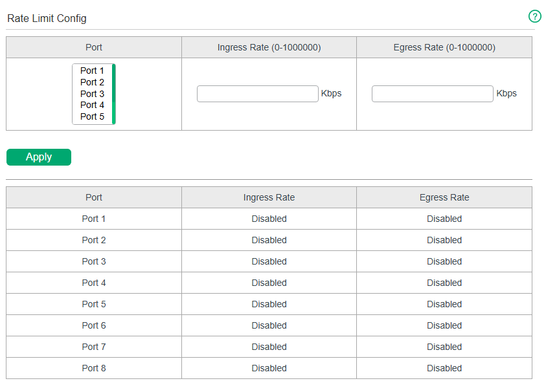Viewport: 546px width, 392px height.
Task: Click the Port 7 cell in the status table
Action: point(94,347)
